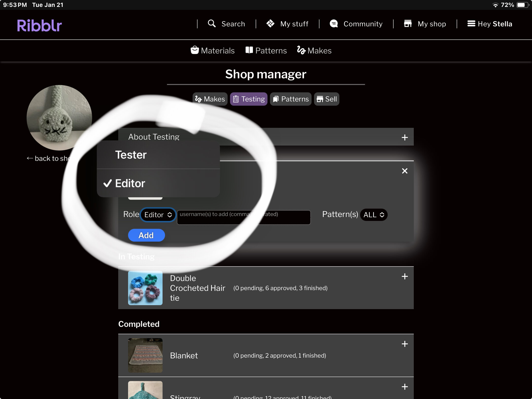532x399 pixels.
Task: Click the Makes yarn icon in the sub navigation
Action: 301,50
